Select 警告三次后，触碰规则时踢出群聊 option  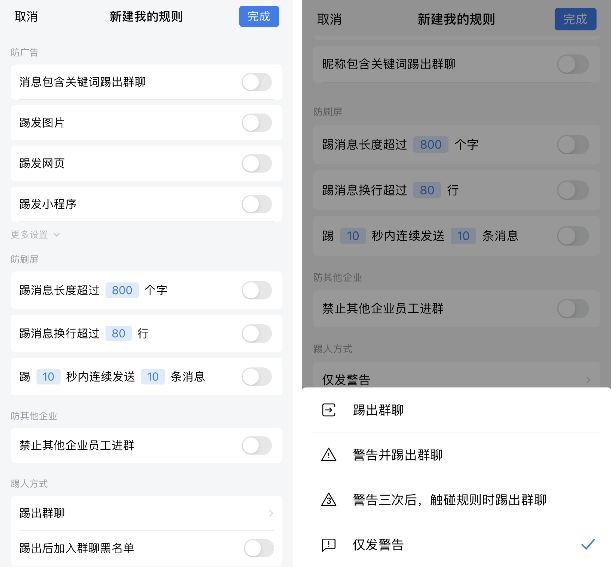[456, 500]
